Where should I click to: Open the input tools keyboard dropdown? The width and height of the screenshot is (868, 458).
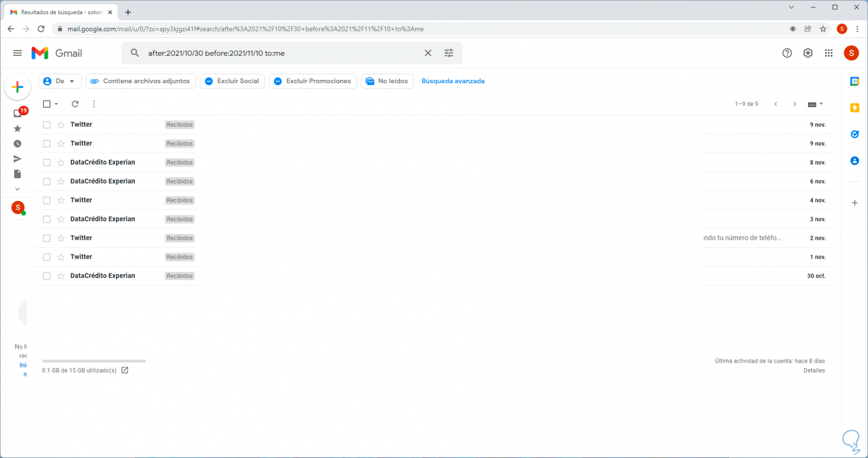click(x=815, y=104)
